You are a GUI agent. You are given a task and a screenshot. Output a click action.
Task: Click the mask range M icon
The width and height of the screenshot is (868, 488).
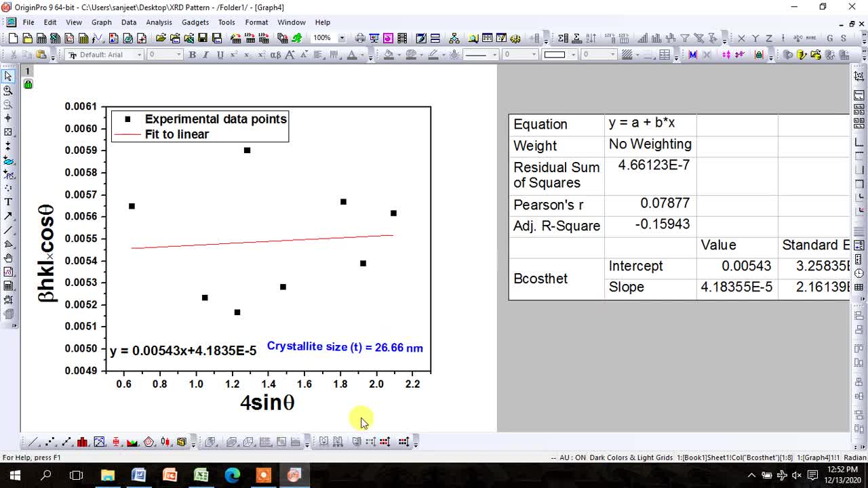692,55
